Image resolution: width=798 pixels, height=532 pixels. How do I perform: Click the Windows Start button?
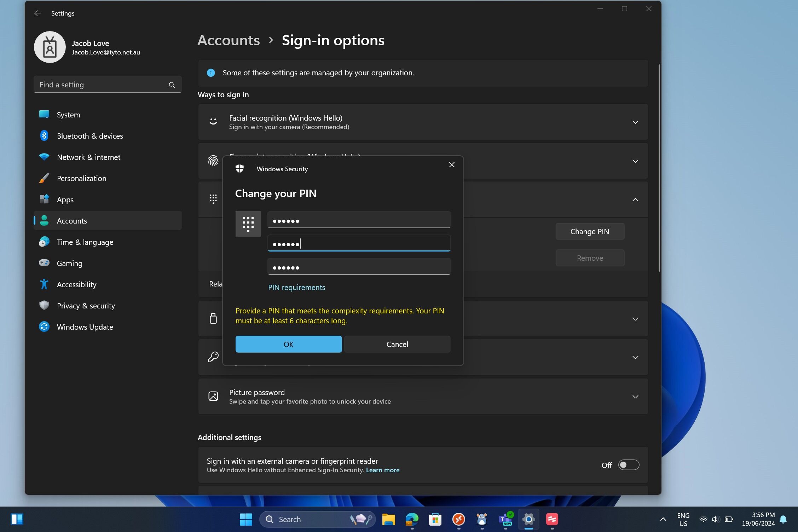(x=246, y=519)
